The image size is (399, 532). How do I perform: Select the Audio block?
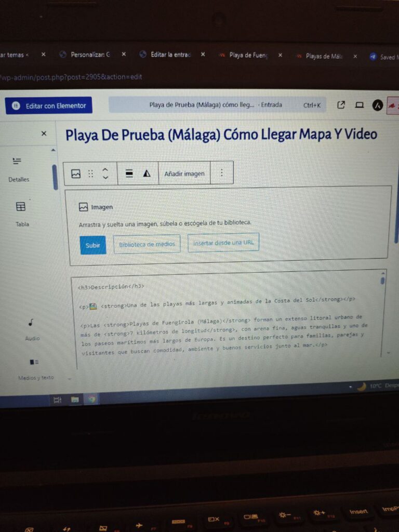click(x=32, y=329)
